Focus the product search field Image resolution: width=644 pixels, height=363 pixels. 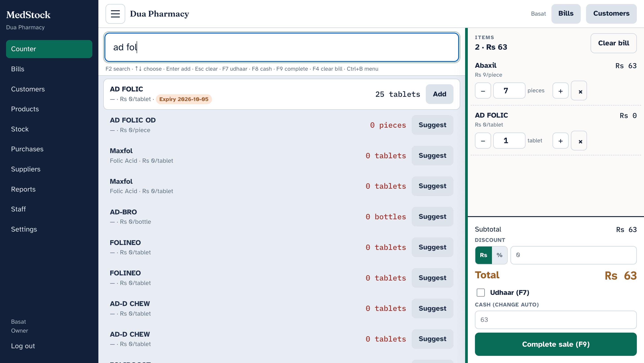click(282, 47)
